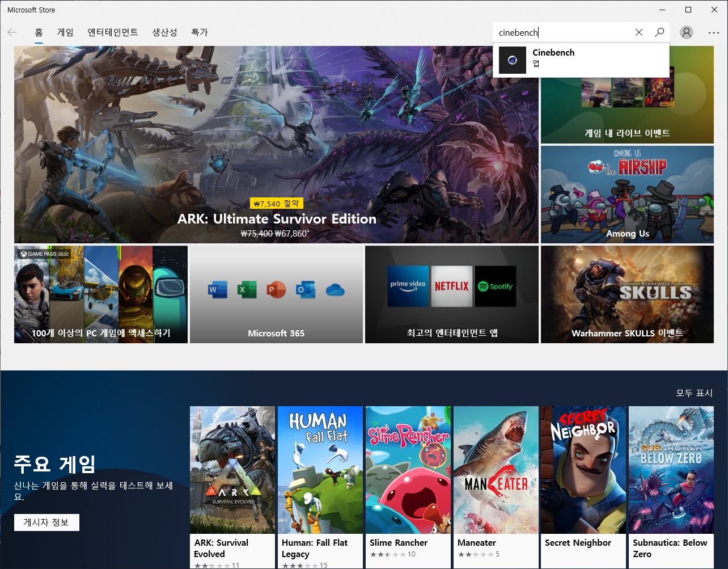Switch to the 게임 tab

click(65, 32)
